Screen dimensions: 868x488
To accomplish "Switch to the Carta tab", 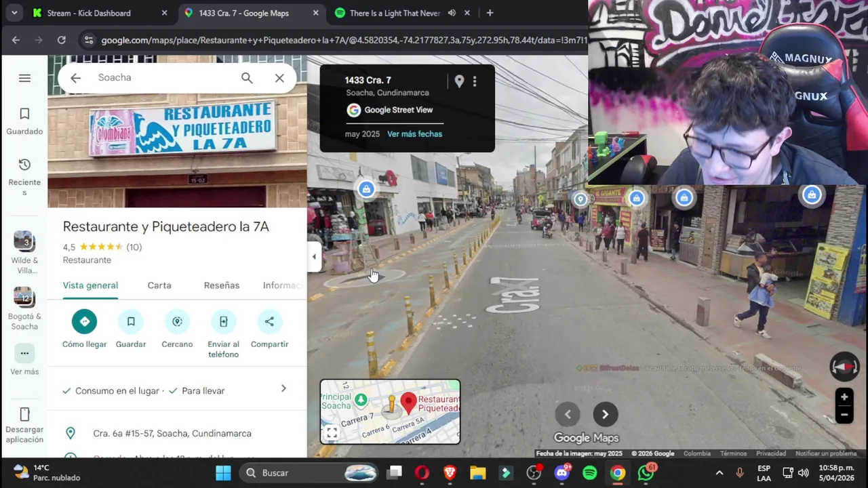I will [159, 285].
